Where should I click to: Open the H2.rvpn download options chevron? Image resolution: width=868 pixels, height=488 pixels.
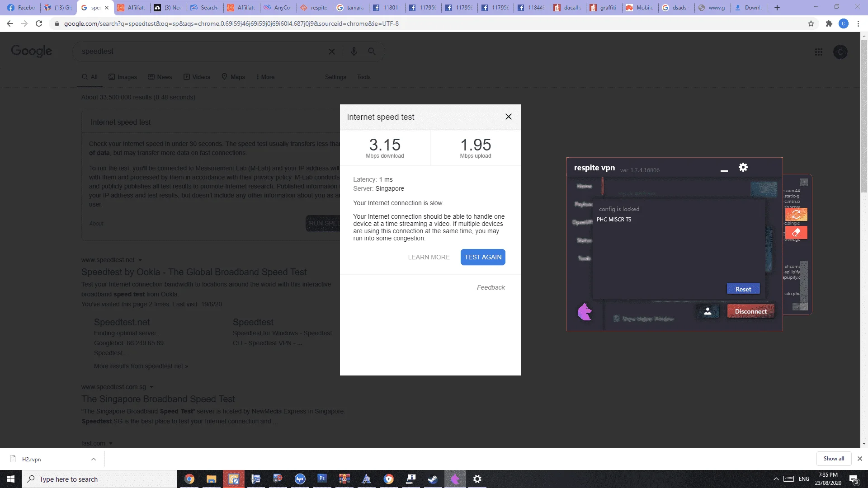[x=94, y=459]
